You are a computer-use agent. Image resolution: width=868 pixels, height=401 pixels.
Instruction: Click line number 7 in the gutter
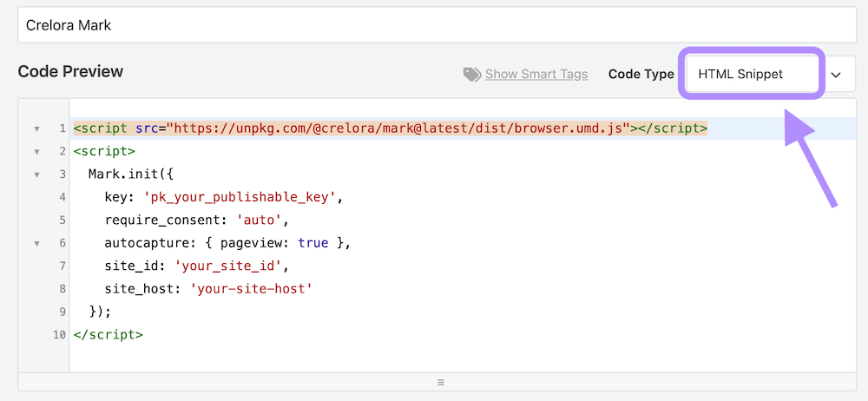tap(62, 266)
